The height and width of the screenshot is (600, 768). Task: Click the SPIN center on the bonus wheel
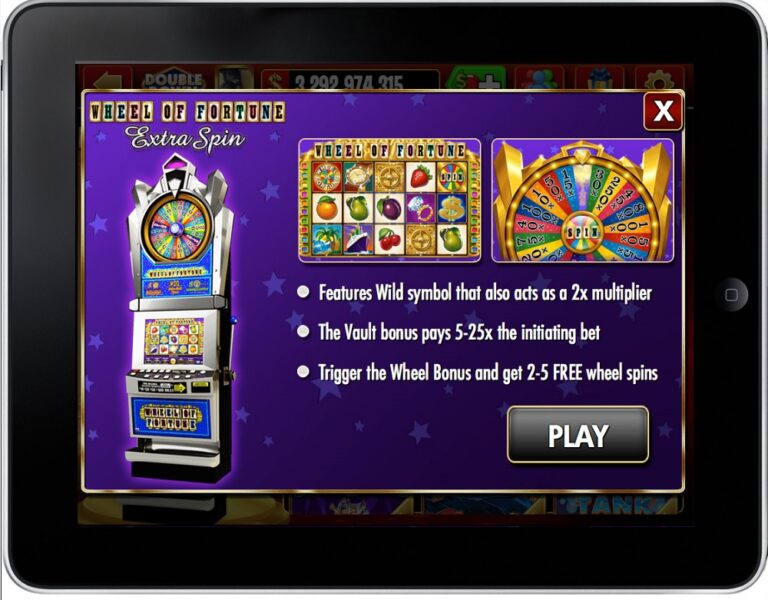pos(582,231)
